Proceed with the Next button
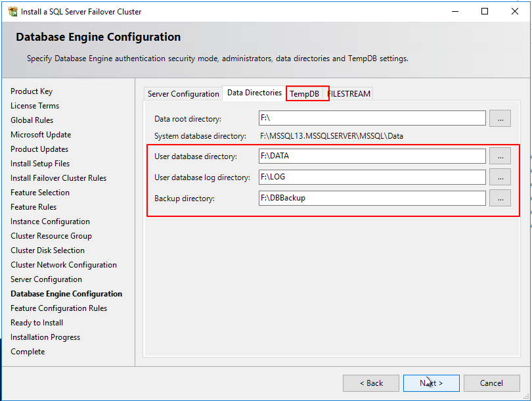 [432, 383]
